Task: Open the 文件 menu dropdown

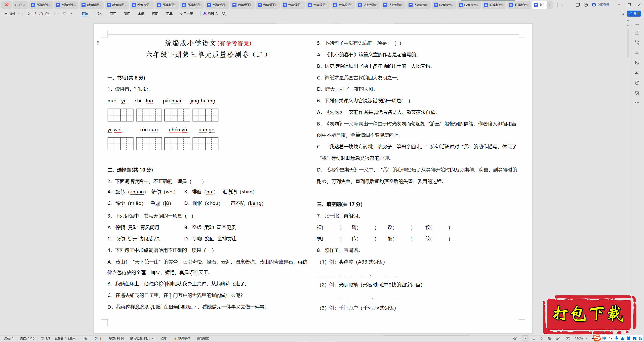Action: (12, 14)
